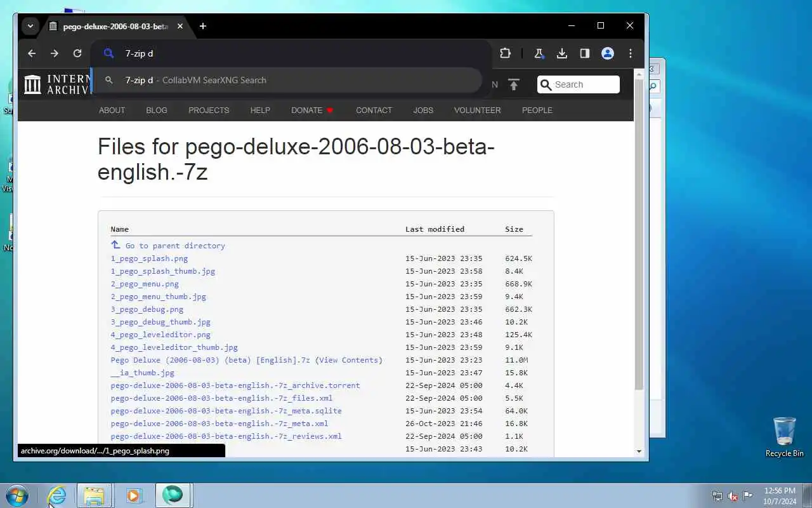Open the -7z_files.xml link
812x508 pixels.
(222, 398)
